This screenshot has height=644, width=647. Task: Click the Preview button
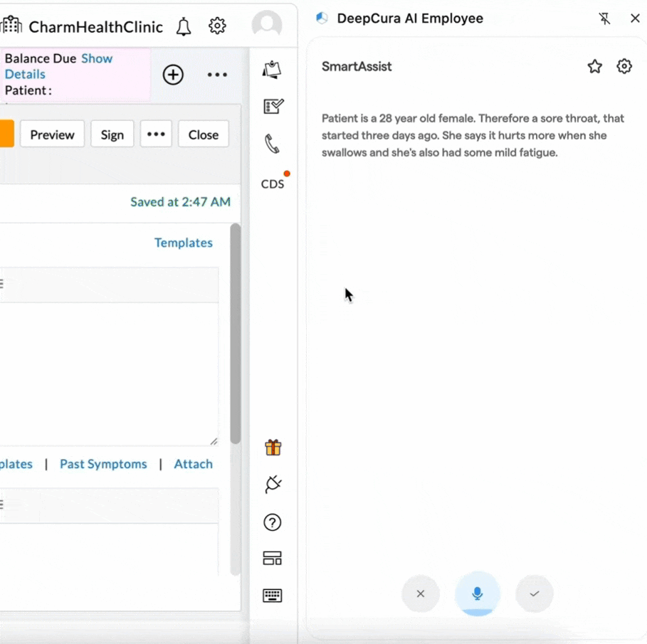pyautogui.click(x=53, y=134)
